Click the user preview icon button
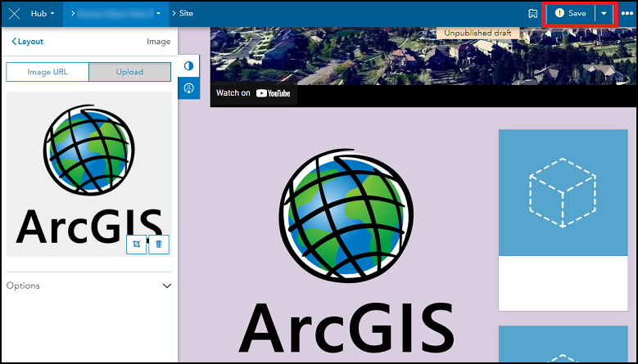This screenshot has width=638, height=364. pyautogui.click(x=189, y=88)
